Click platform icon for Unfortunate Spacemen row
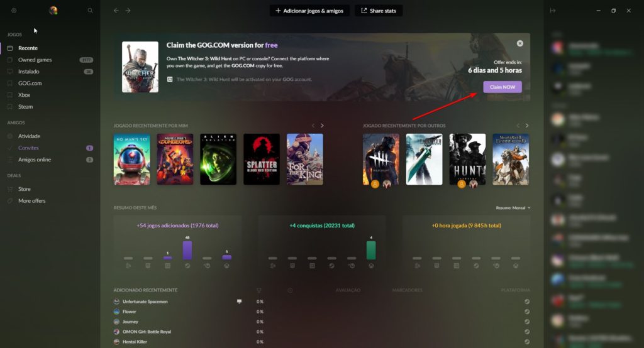 (x=527, y=302)
